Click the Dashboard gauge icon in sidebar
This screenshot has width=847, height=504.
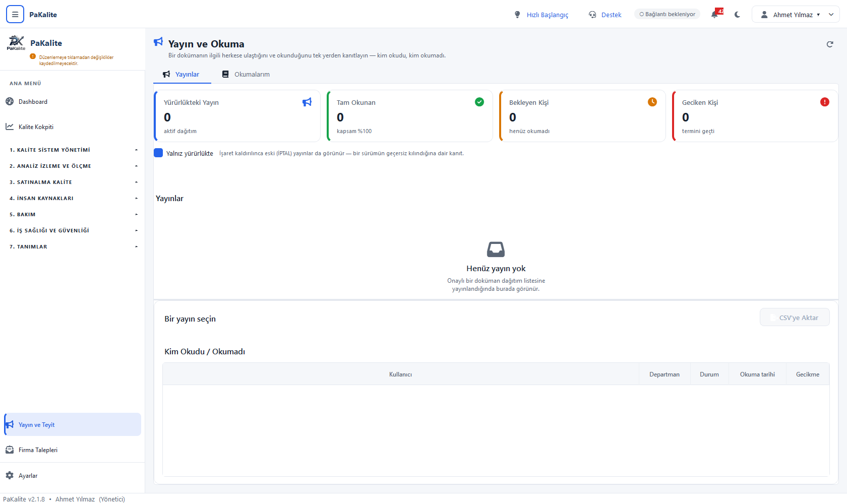pos(10,101)
